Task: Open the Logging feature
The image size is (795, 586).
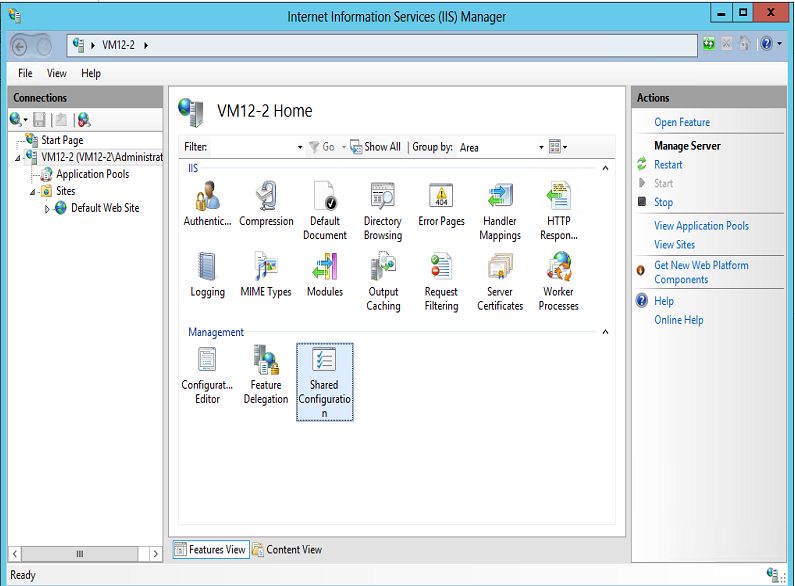Action: click(x=207, y=274)
